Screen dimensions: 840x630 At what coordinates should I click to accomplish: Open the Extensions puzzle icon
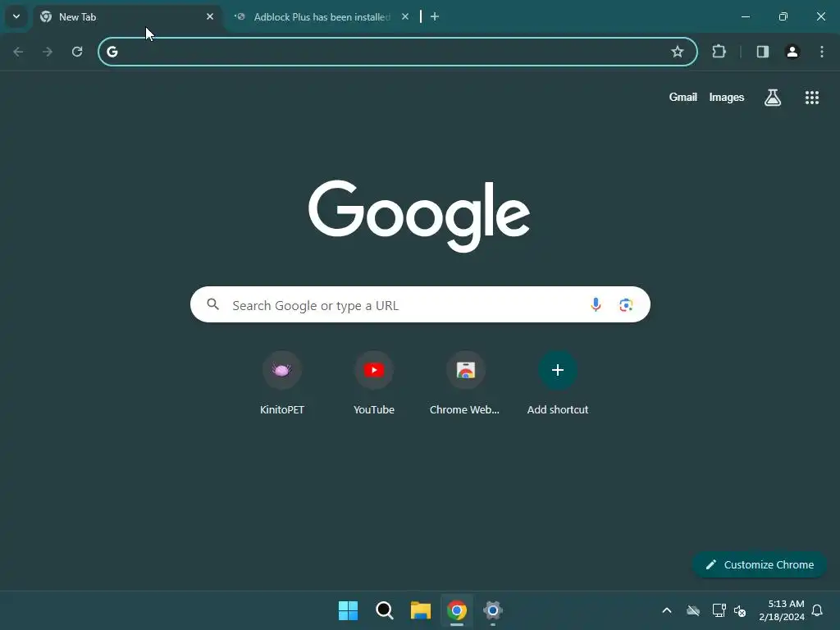pos(719,52)
